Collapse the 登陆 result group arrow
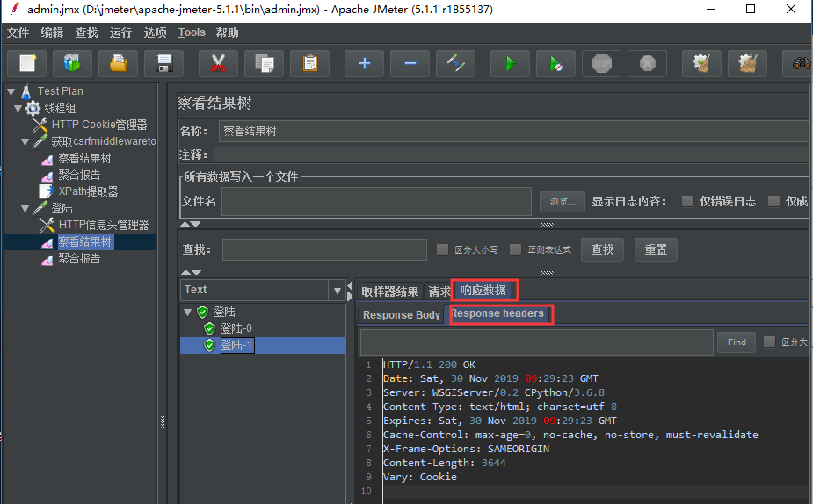Image resolution: width=813 pixels, height=504 pixels. (188, 313)
